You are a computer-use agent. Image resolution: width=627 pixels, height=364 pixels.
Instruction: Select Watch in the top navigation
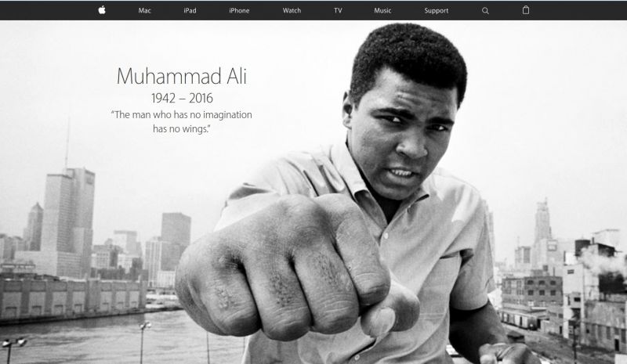click(x=292, y=11)
